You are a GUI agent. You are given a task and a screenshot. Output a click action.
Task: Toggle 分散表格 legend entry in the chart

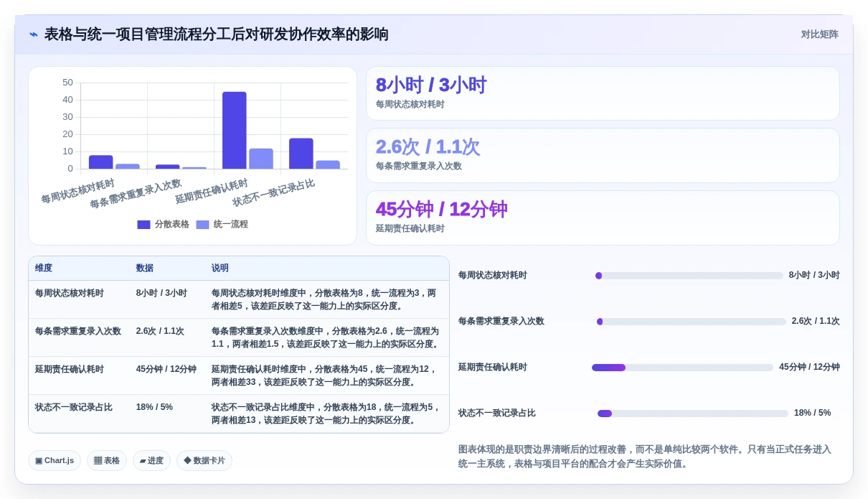point(163,224)
